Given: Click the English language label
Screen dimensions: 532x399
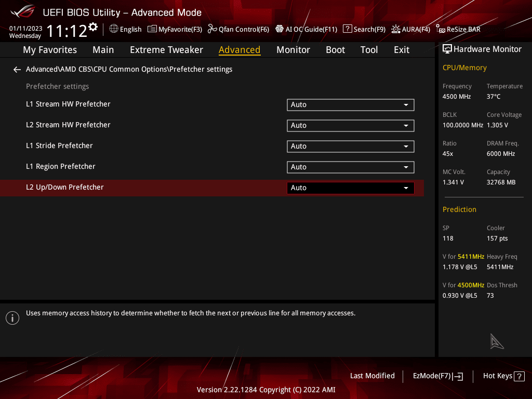Looking at the screenshot, I should click(130, 30).
